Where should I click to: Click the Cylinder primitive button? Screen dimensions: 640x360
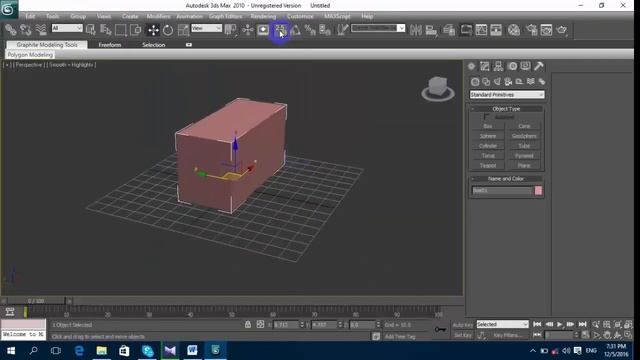pos(488,146)
